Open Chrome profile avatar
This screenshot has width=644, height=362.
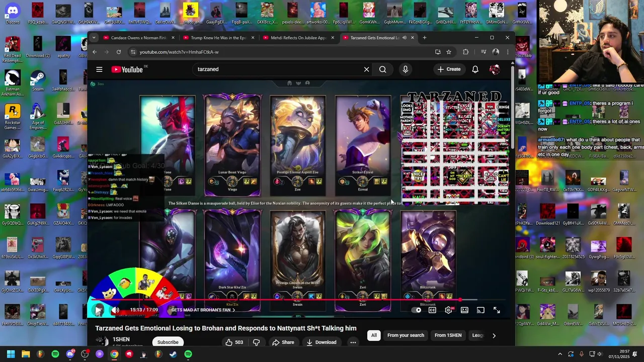point(496,52)
